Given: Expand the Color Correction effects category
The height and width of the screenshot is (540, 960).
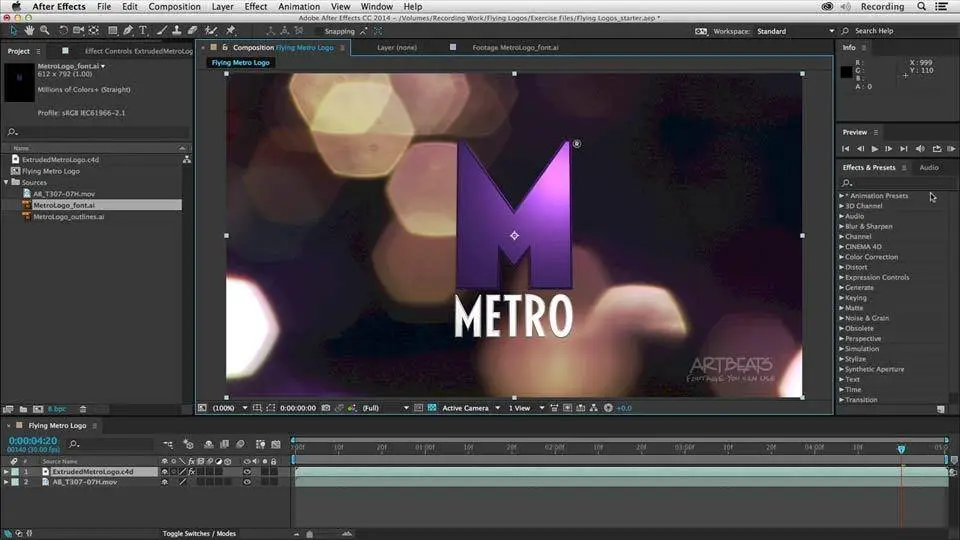Looking at the screenshot, I should point(870,257).
